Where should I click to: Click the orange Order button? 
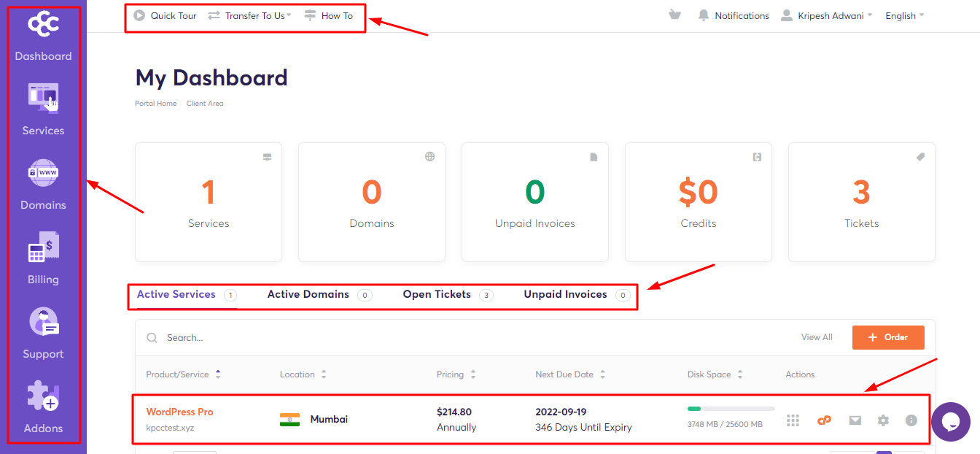tap(888, 337)
